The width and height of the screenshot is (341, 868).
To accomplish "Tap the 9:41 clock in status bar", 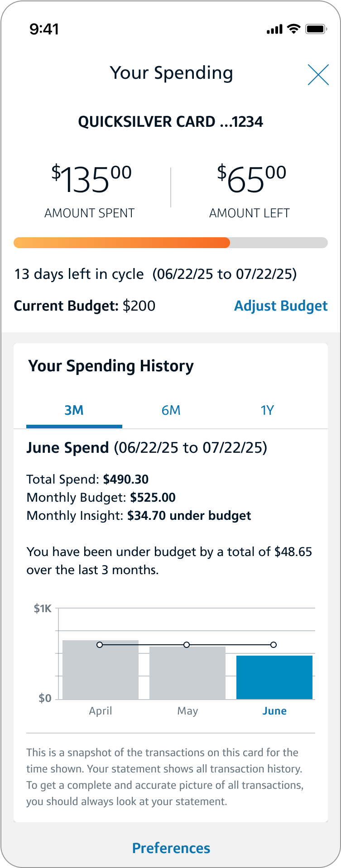I will [x=44, y=29].
